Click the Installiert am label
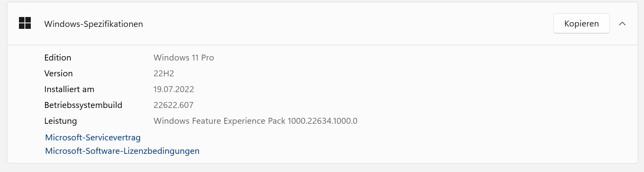 tap(69, 89)
